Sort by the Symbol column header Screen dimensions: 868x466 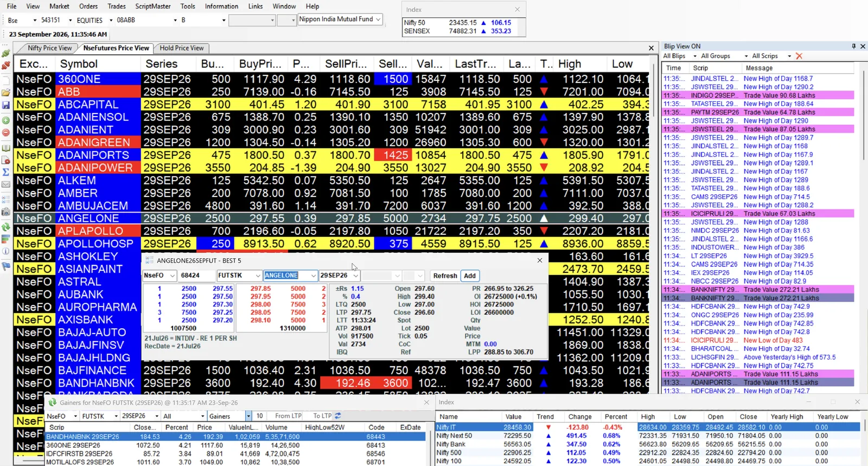click(x=98, y=64)
